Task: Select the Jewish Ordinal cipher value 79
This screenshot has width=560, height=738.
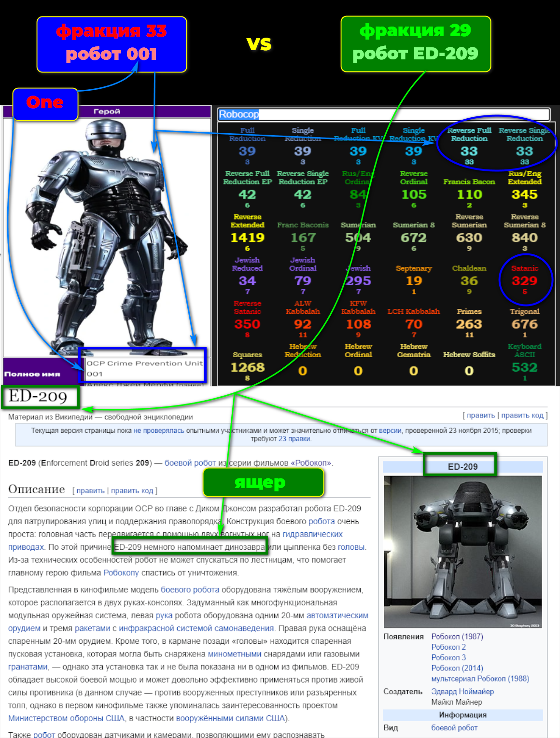Action: point(303,281)
